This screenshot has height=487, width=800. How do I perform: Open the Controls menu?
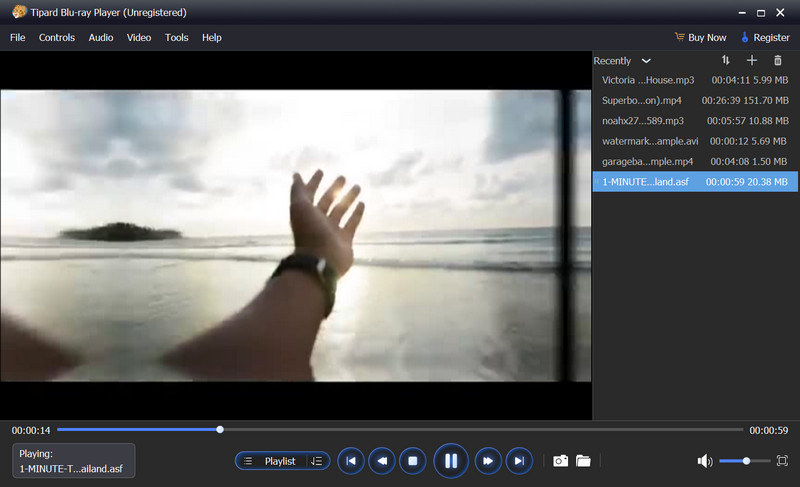[57, 37]
